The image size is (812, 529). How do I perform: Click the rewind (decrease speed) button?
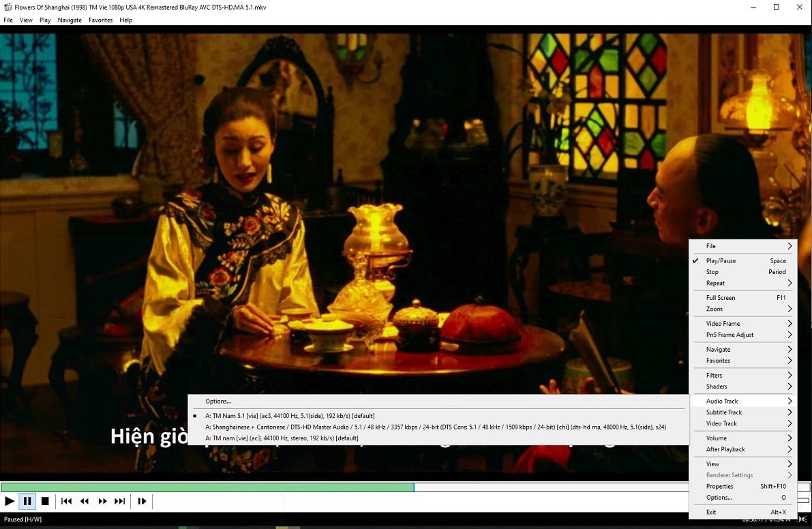click(85, 501)
